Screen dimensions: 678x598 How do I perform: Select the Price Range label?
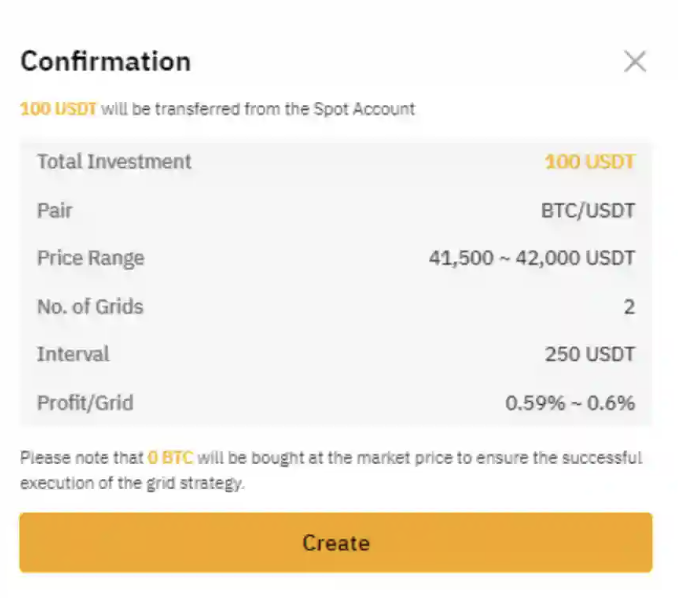(91, 258)
